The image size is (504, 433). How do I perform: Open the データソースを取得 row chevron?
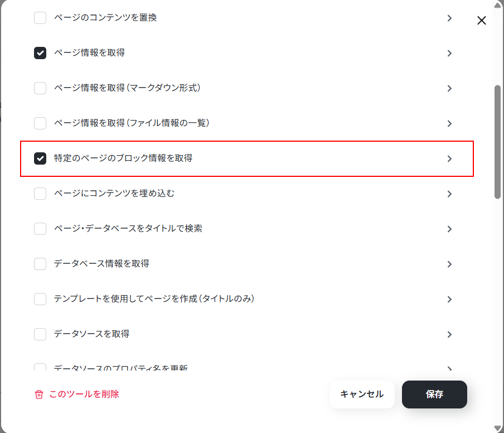(449, 335)
